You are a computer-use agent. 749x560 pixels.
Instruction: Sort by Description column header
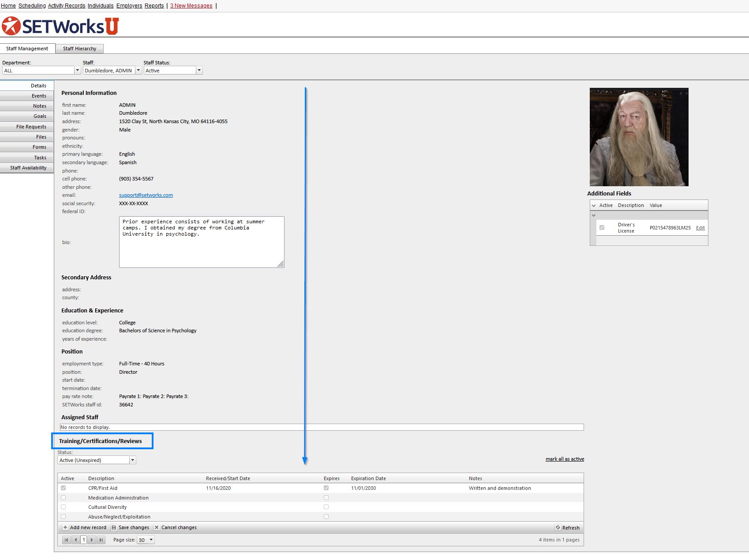coord(101,478)
